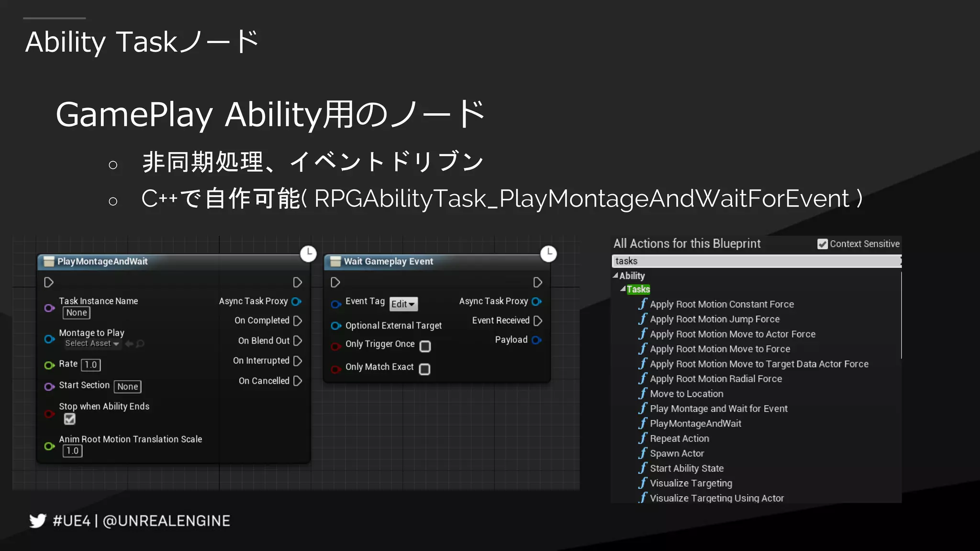Viewport: 980px width, 551px height.
Task: Click the actions search field containing tasks
Action: [x=756, y=261]
